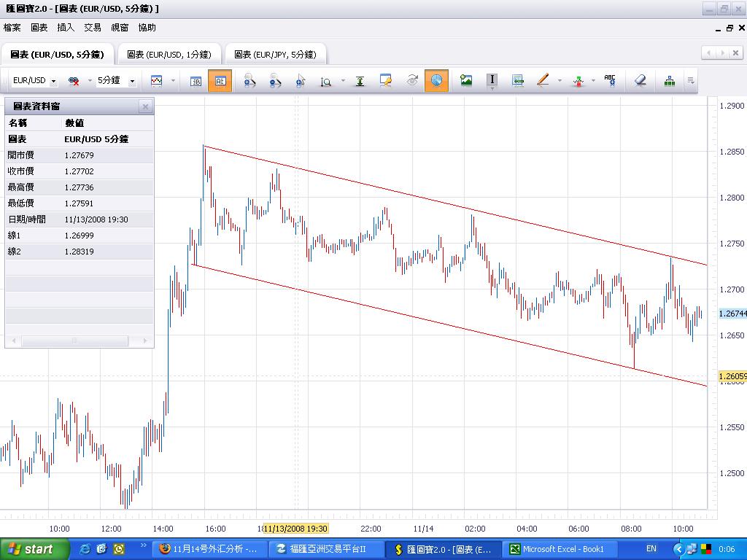
Task: Click the green vertical fit-height icon
Action: [360, 82]
